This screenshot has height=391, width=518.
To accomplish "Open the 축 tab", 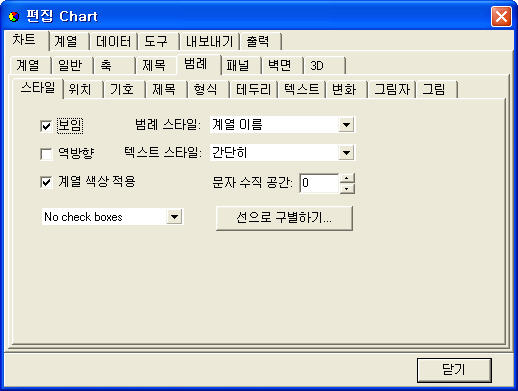I will click(x=114, y=65).
